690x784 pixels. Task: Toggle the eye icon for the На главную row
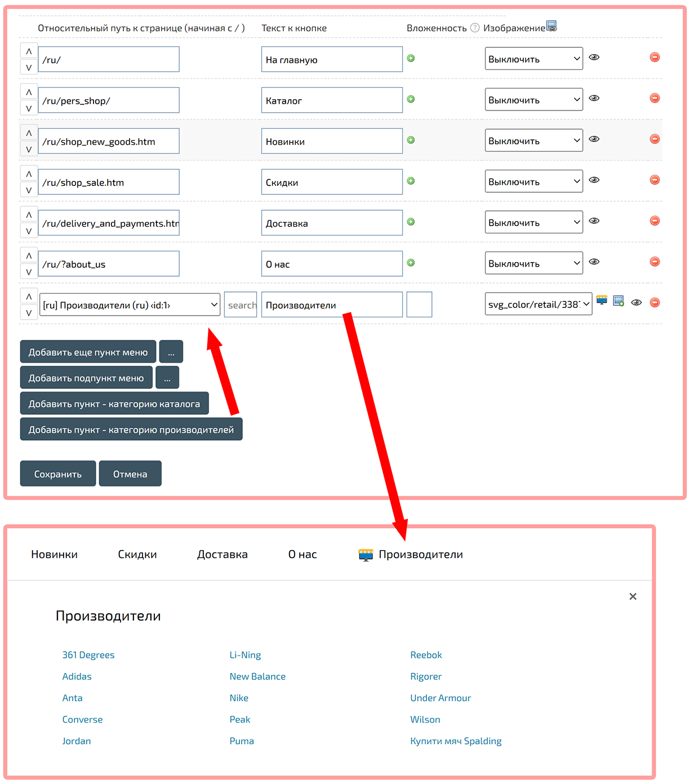594,57
